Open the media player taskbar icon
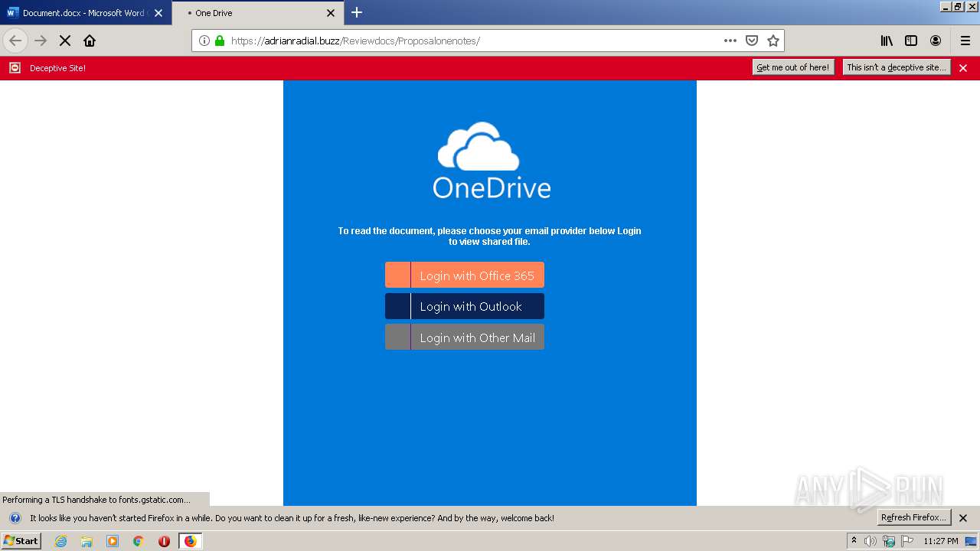 pos(113,541)
